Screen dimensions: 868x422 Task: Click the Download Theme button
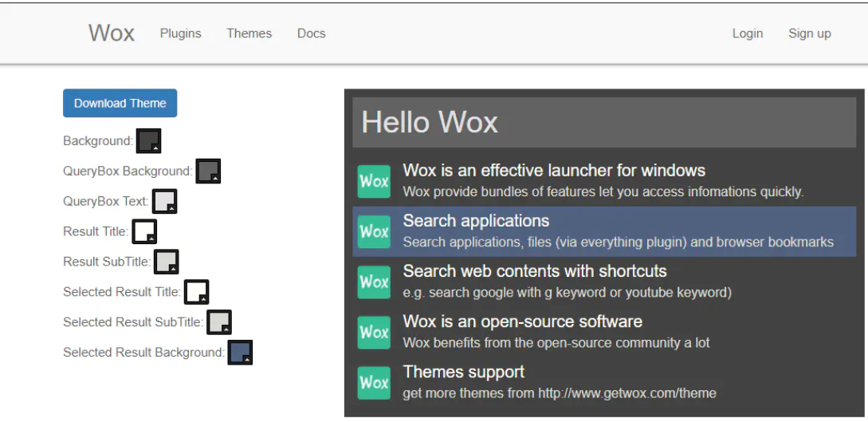[x=120, y=103]
